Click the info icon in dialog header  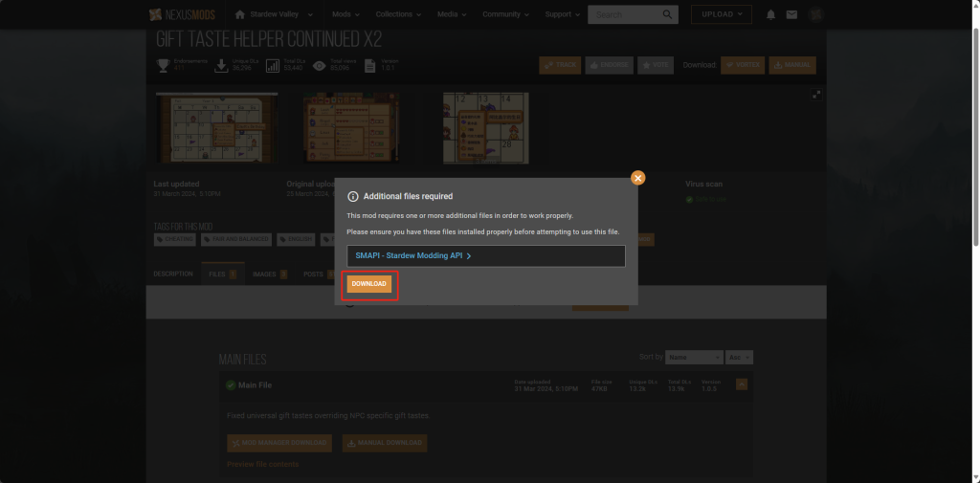point(352,196)
